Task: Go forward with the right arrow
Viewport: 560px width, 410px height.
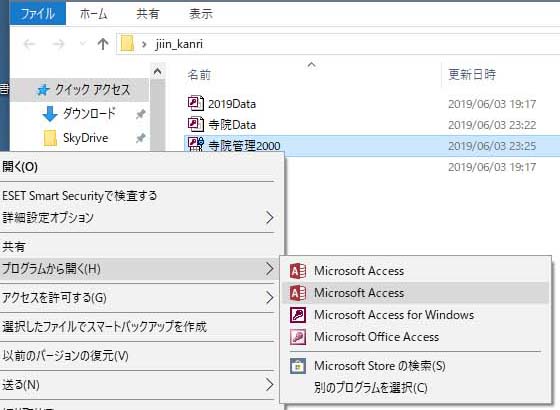Action: click(x=59, y=44)
